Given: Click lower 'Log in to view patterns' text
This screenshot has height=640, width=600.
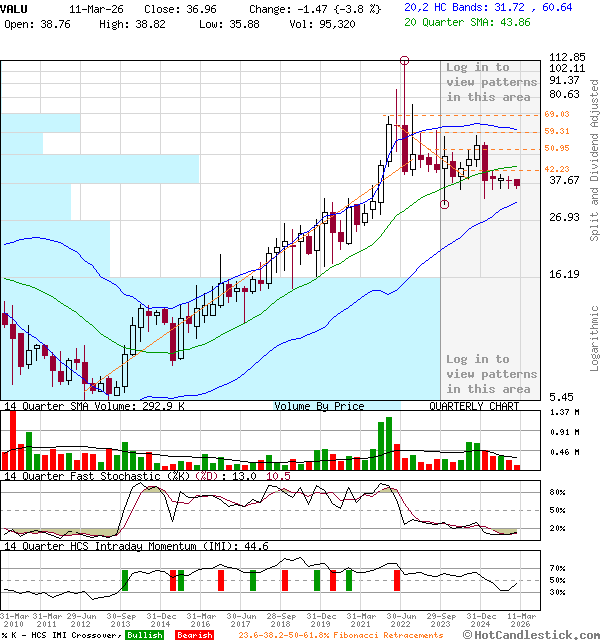Looking at the screenshot, I should pos(491,374).
